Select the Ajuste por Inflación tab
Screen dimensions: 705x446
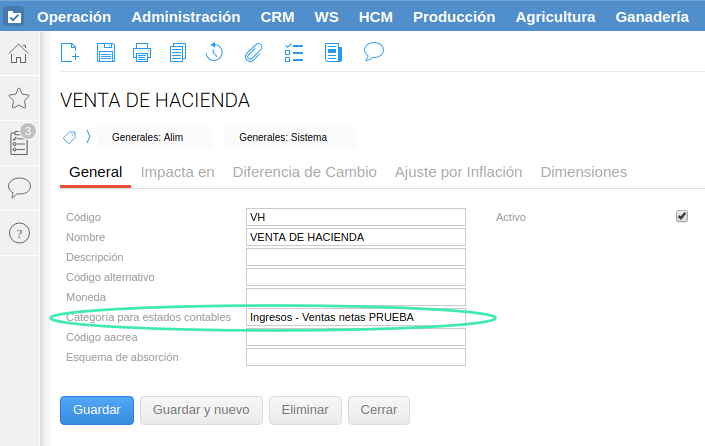[458, 172]
